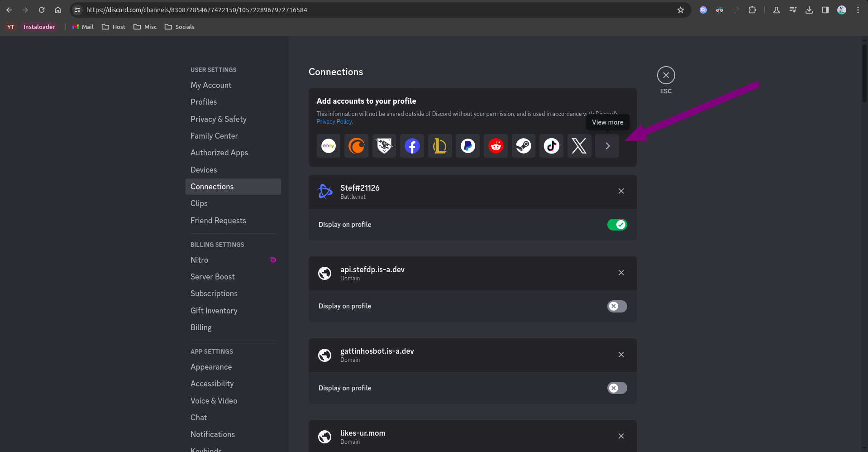Expand View more connections arrow
868x452 pixels.
[607, 146]
